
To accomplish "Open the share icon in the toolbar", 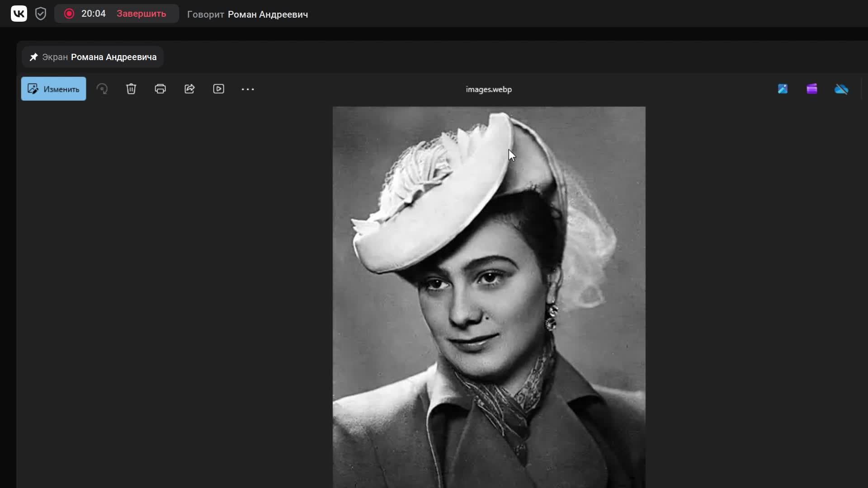I will [189, 89].
